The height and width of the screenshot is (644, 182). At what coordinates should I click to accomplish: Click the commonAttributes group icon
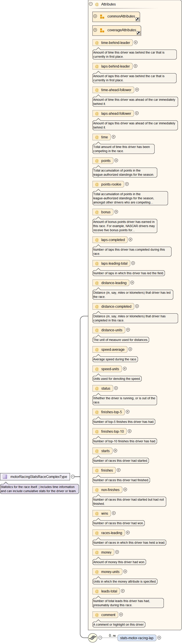click(x=102, y=17)
